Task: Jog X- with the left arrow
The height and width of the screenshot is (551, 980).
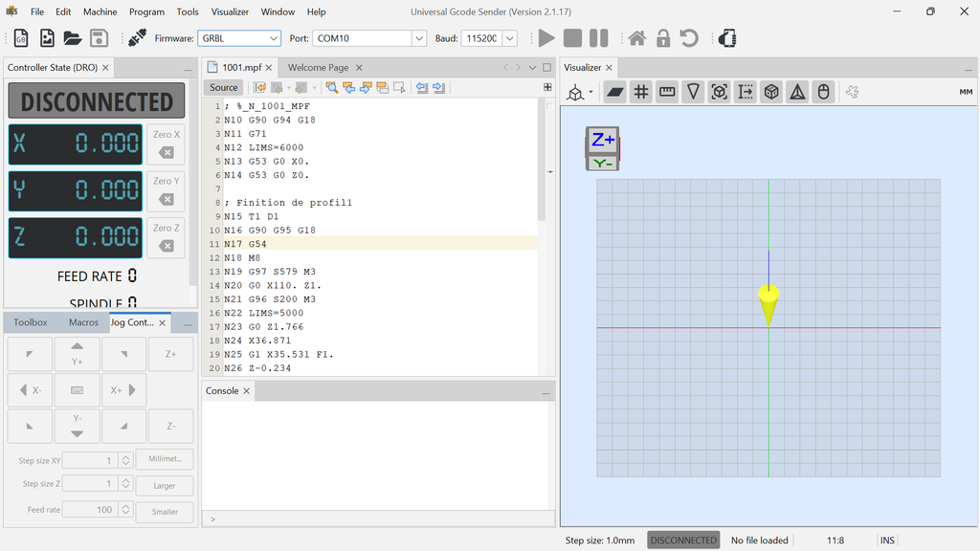Action: [x=30, y=390]
